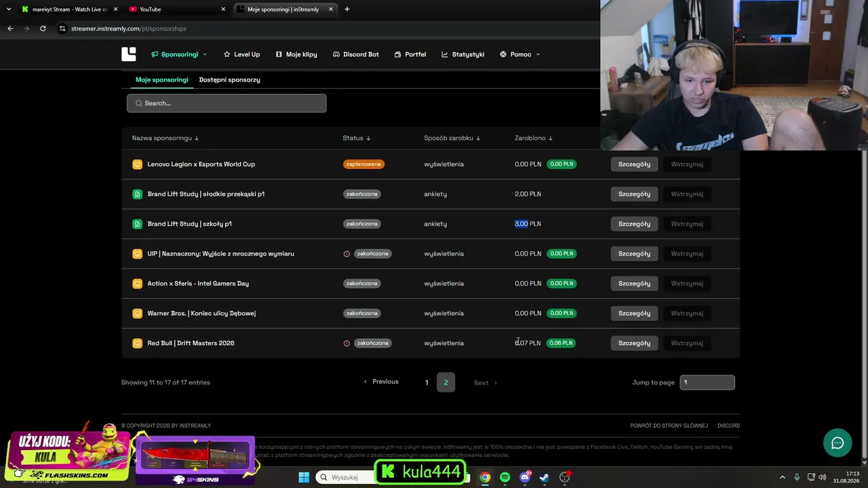
Task: Open Szczegóły for Action x Sferis
Action: (634, 283)
